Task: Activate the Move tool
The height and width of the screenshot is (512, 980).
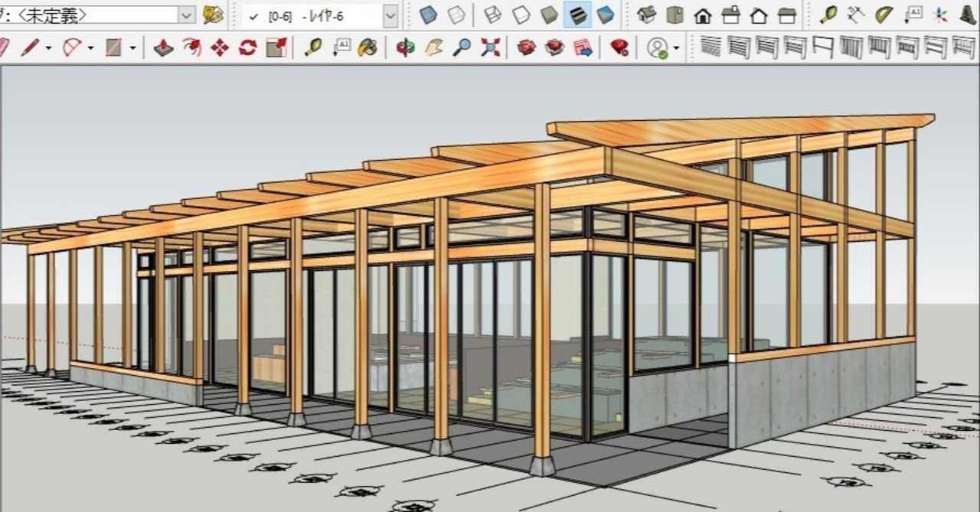Action: click(220, 48)
